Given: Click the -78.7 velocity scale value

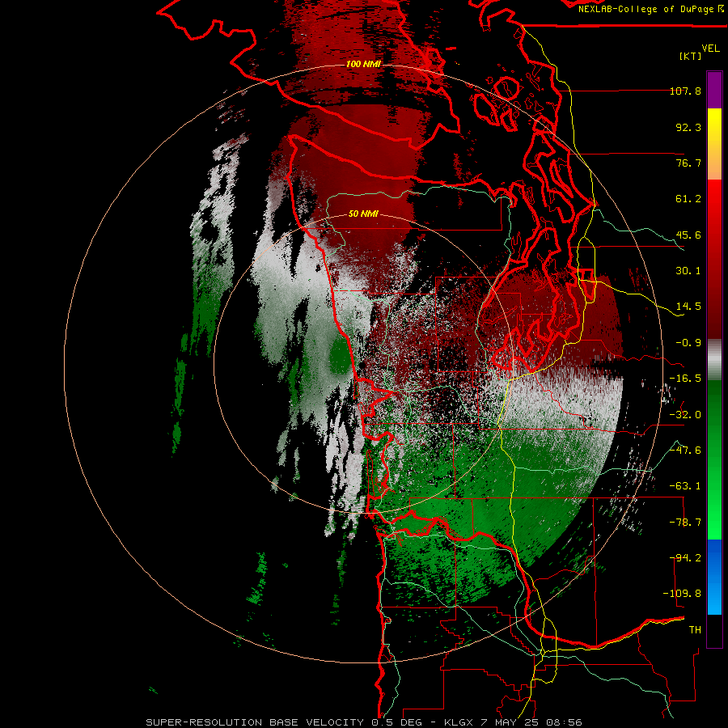Looking at the screenshot, I should (685, 523).
